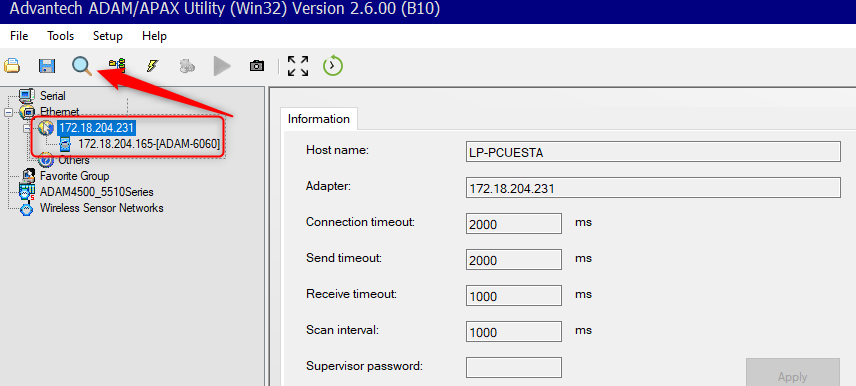Click the lightning bolt terminal icon
Viewport: 856px width, 386px height.
pyautogui.click(x=152, y=66)
